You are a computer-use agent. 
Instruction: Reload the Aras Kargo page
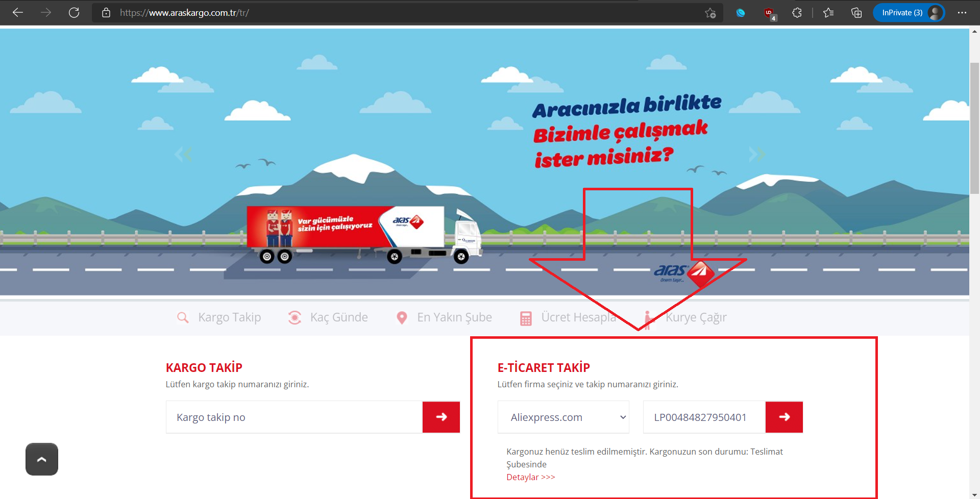tap(74, 13)
